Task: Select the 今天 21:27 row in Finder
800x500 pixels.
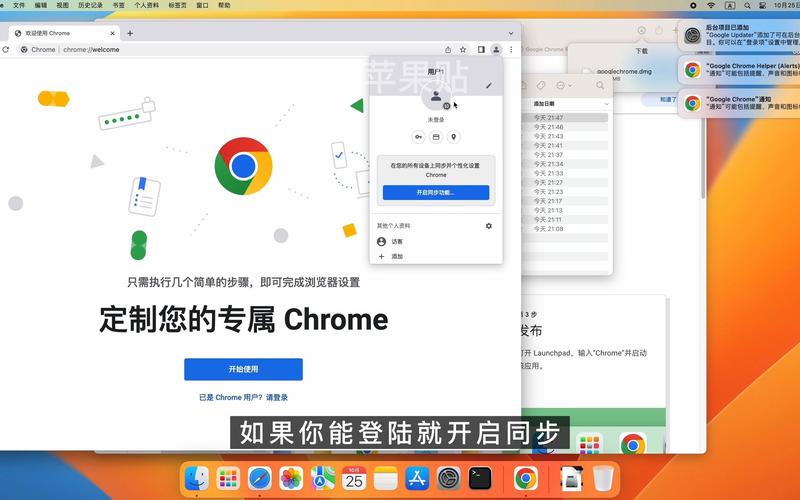Action: pos(565,182)
